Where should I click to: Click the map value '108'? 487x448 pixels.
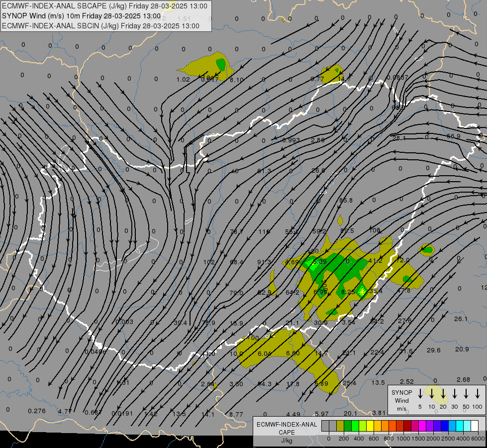(375, 230)
